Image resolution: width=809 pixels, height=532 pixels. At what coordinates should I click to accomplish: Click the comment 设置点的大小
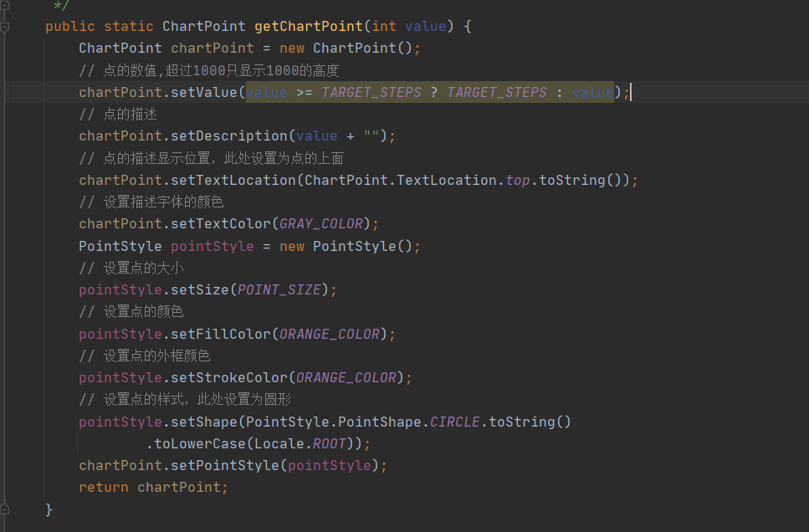coord(131,268)
